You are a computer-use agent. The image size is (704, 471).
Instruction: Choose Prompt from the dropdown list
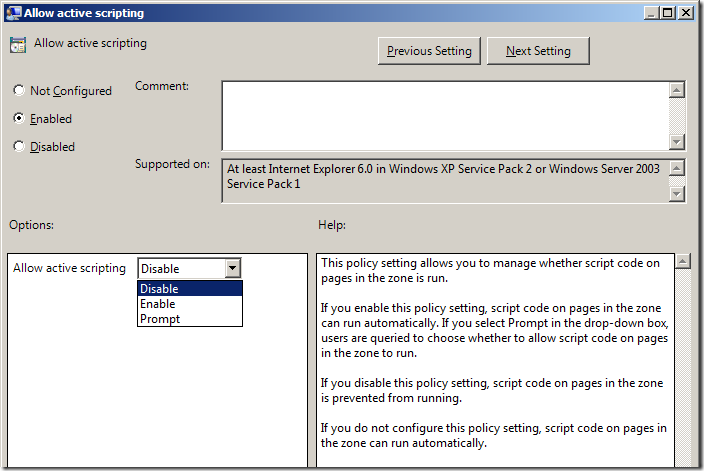[x=190, y=318]
